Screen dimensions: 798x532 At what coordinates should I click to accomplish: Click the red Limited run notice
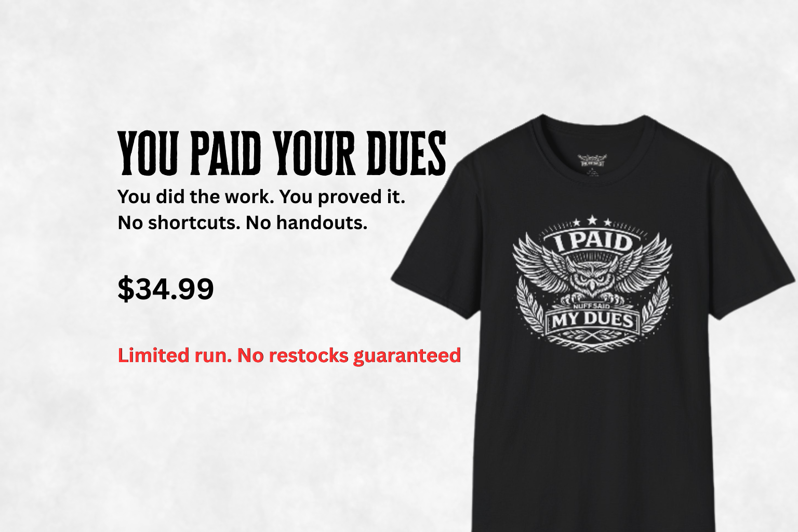(289, 356)
